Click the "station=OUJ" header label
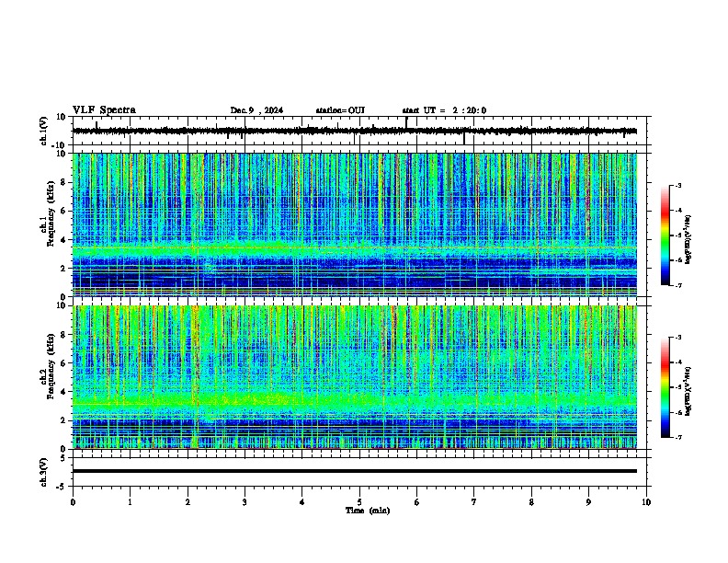The height and width of the screenshot is (563, 728). pyautogui.click(x=340, y=110)
